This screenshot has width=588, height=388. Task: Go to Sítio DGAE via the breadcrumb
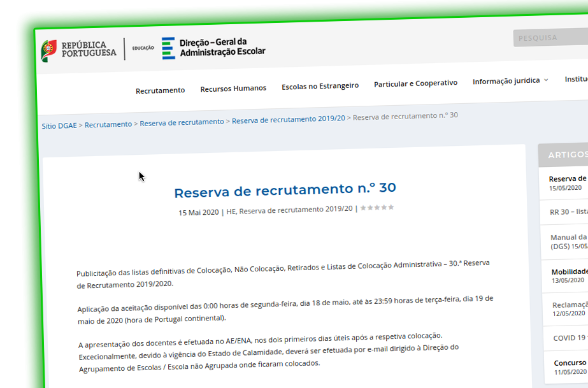[x=60, y=126]
